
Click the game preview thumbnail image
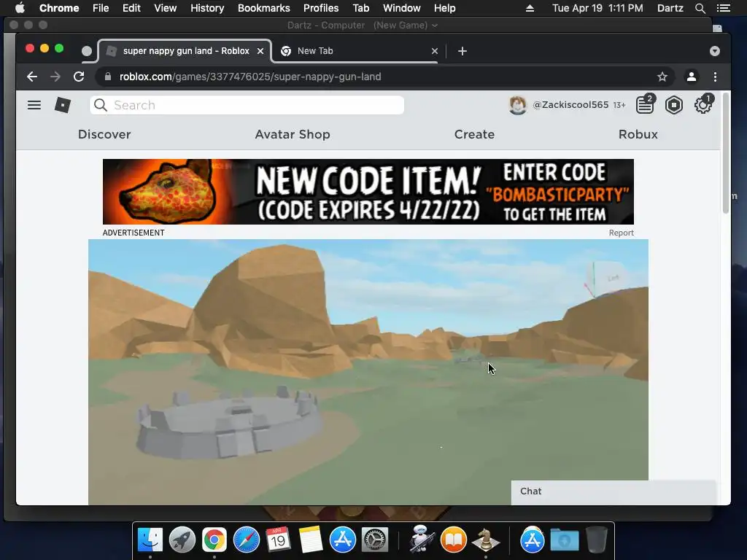(x=368, y=371)
